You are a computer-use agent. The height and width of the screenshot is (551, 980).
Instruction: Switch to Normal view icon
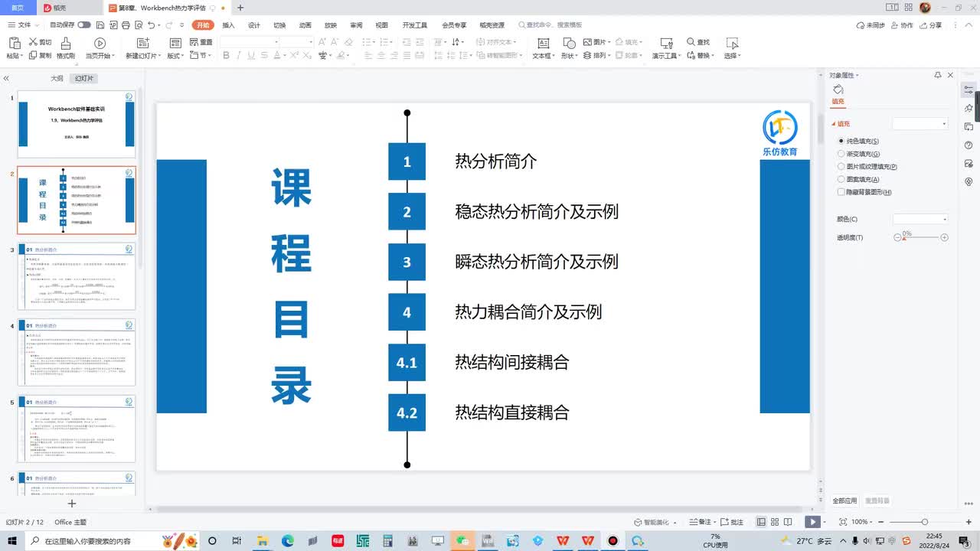pos(762,522)
